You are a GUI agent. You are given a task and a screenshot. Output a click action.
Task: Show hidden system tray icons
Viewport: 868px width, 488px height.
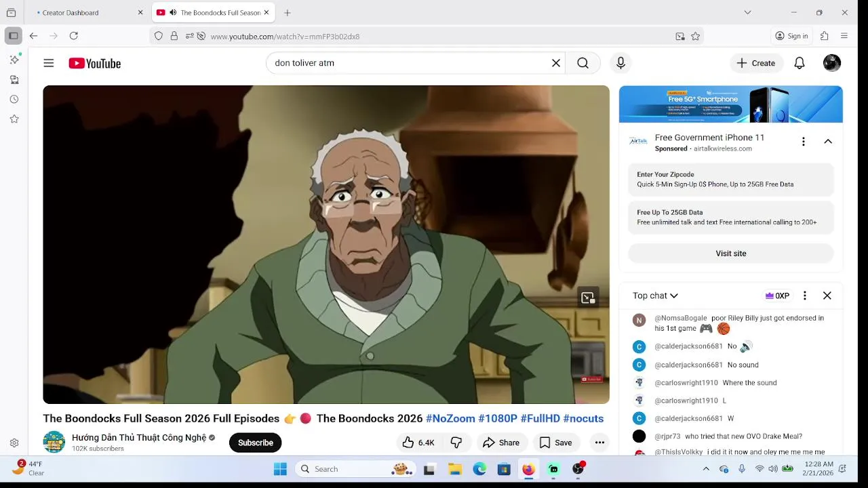[706, 469]
